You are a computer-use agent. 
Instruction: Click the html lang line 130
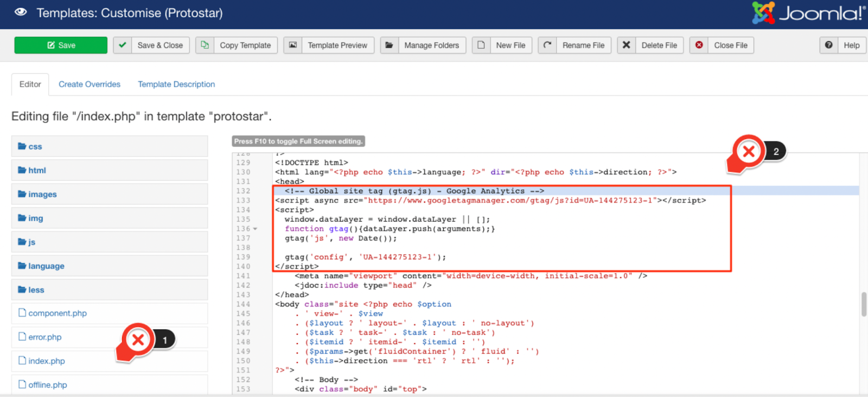[x=476, y=172]
